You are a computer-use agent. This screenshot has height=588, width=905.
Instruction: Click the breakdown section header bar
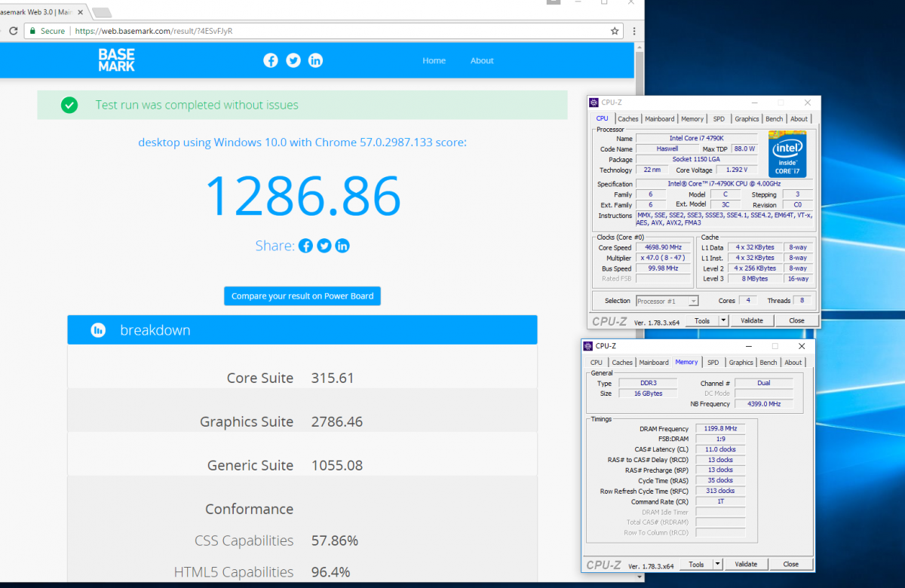302,330
